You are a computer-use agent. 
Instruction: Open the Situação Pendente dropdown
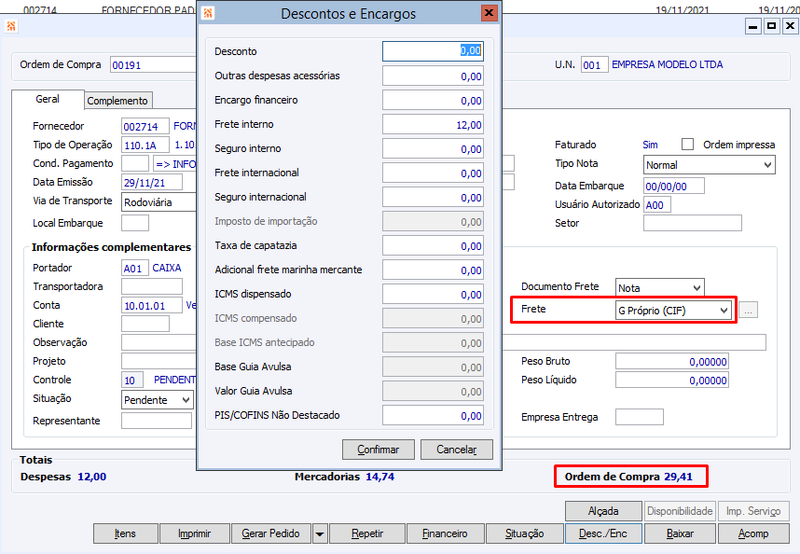pos(157,400)
